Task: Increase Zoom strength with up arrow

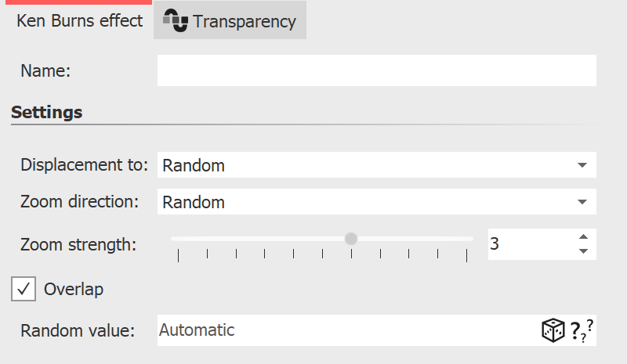Action: pos(582,237)
